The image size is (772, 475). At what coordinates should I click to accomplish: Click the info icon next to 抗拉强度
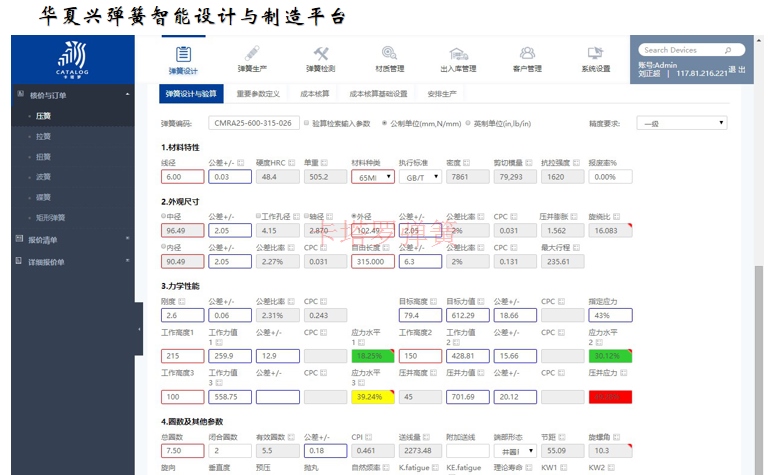577,162
